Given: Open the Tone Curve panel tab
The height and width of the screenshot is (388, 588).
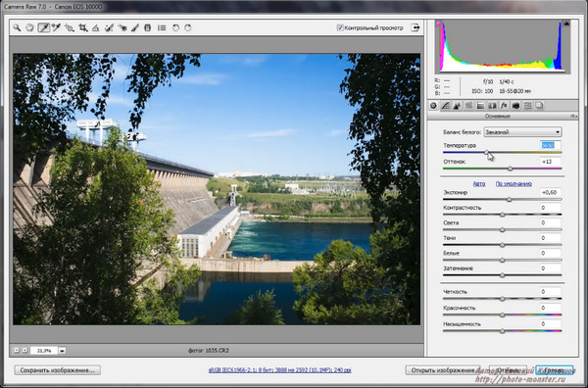Looking at the screenshot, I should 445,106.
